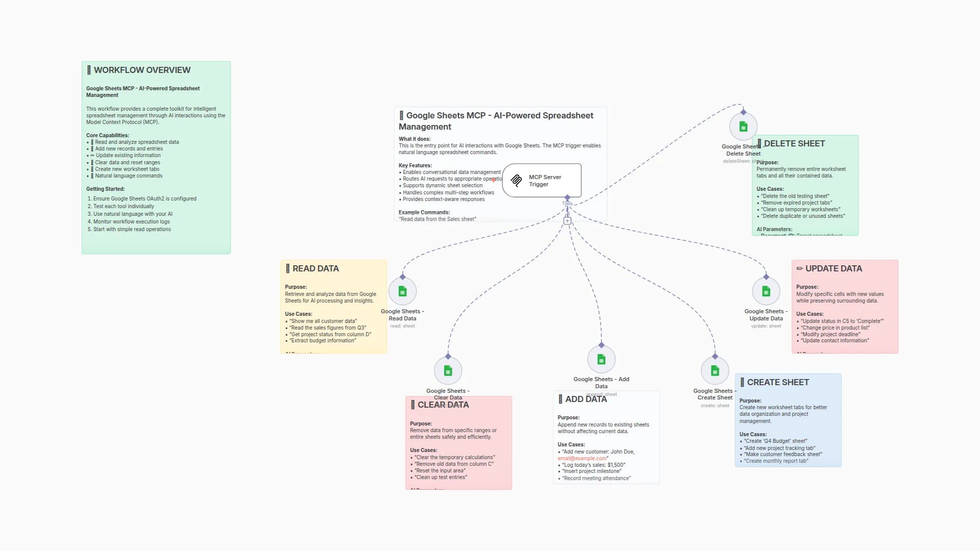The width and height of the screenshot is (980, 551).
Task: Click the Google Sheets Update Data node
Action: pyautogui.click(x=766, y=291)
